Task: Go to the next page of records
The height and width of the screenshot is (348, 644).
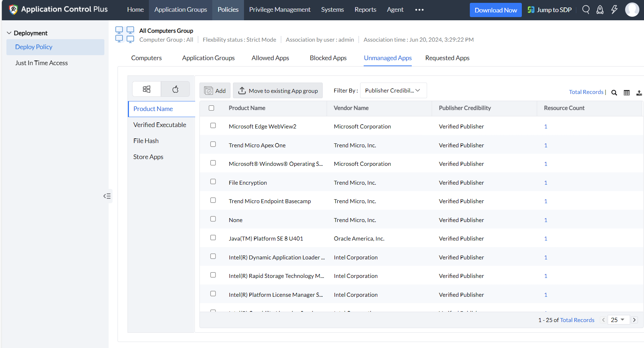Action: point(634,320)
